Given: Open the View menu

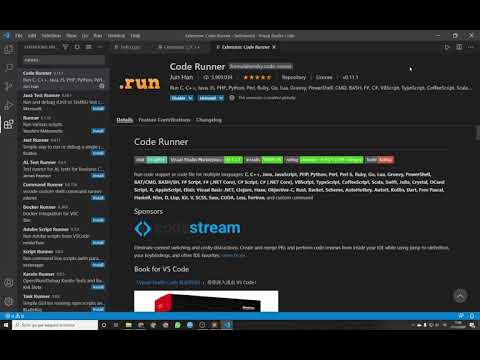Looking at the screenshot, I should tap(71, 36).
